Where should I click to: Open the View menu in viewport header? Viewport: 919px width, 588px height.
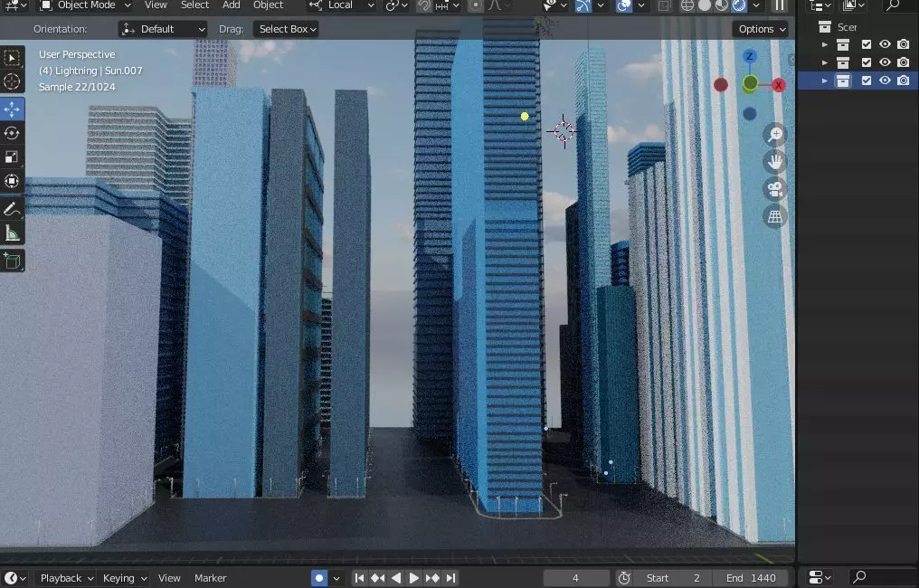tap(156, 5)
